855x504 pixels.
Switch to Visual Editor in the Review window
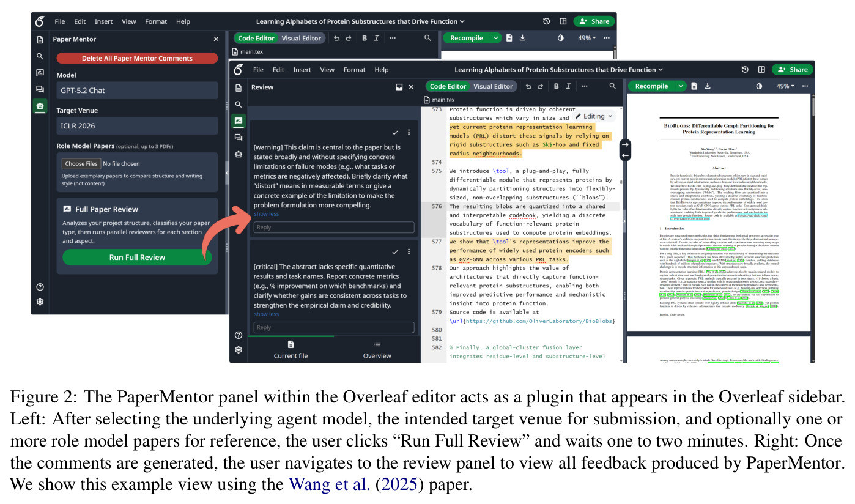[493, 86]
